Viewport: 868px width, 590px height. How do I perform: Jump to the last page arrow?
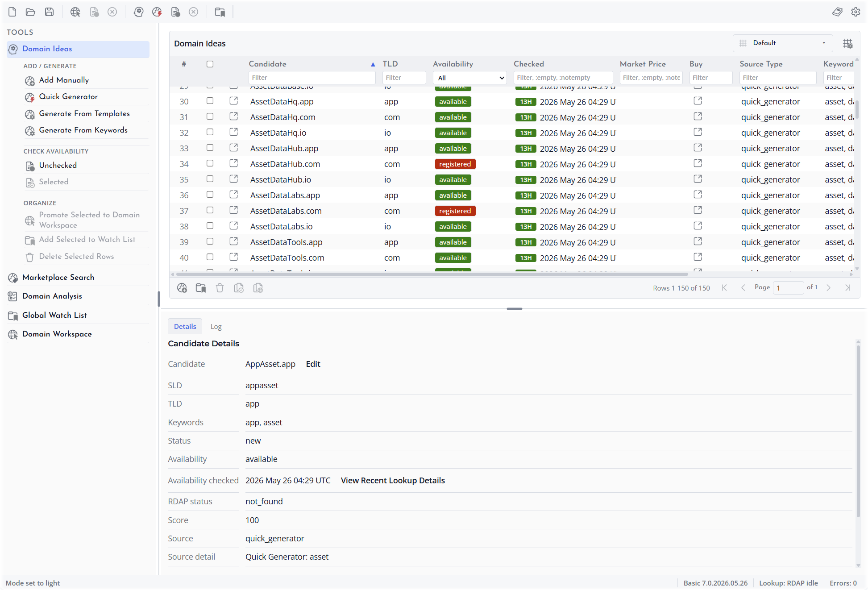pos(847,288)
